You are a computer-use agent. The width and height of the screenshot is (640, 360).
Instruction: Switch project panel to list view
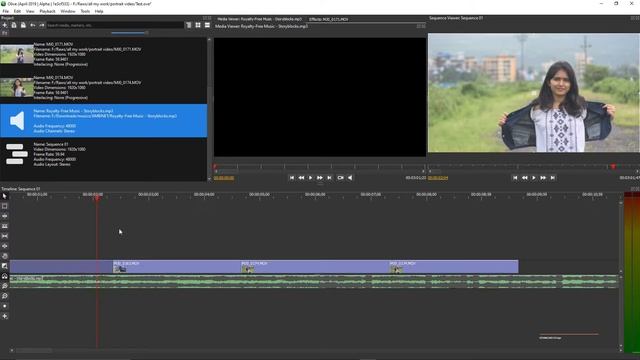click(x=207, y=25)
